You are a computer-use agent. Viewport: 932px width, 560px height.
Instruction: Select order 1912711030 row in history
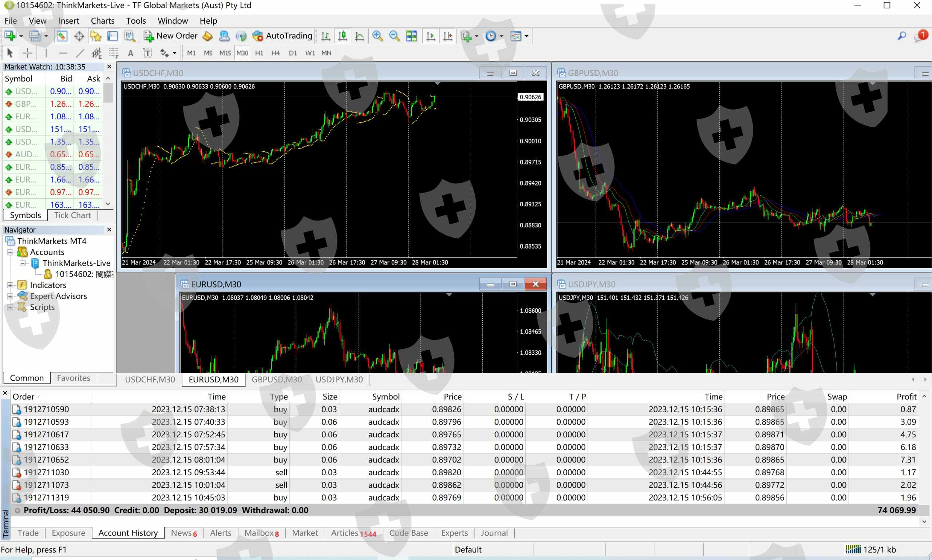click(x=46, y=472)
